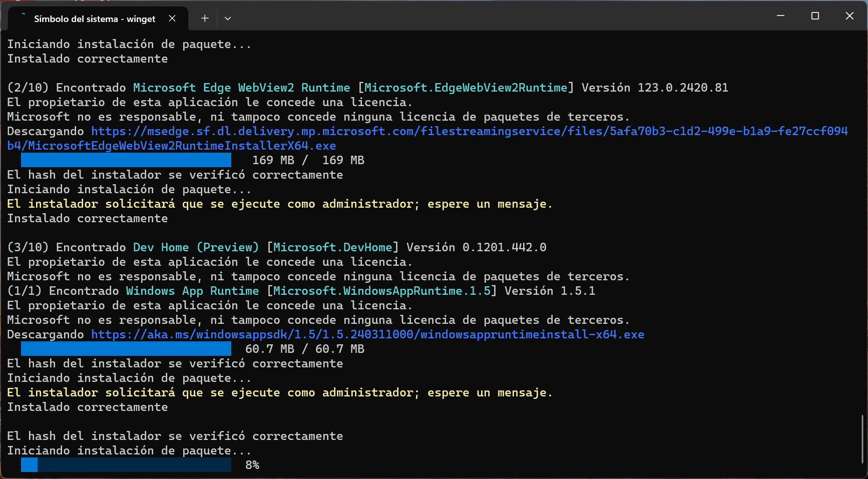Click the completed 169 MB download progress bar

coord(125,160)
